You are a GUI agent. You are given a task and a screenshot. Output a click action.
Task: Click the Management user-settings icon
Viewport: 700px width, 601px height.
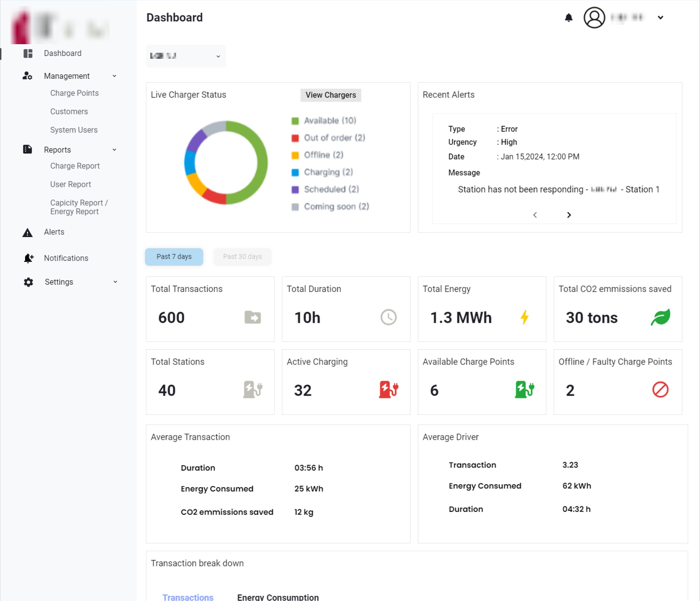point(27,76)
